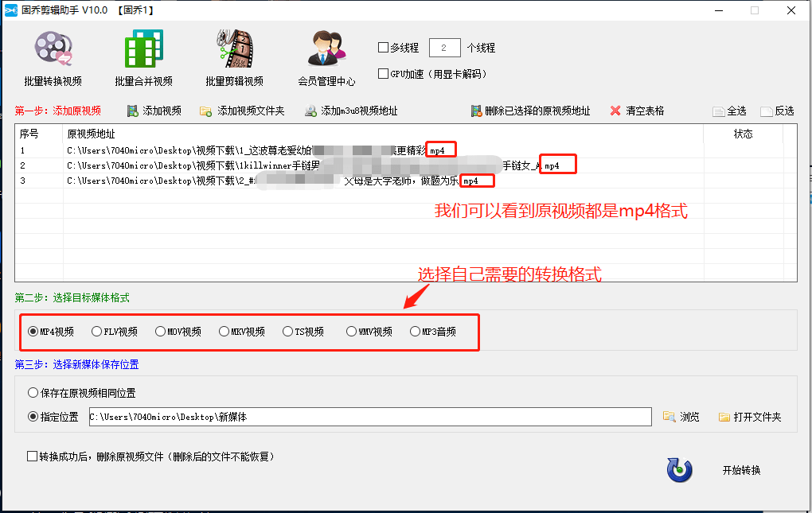Select the first video row in list
Screen dimensions: 812x513
(x=239, y=150)
